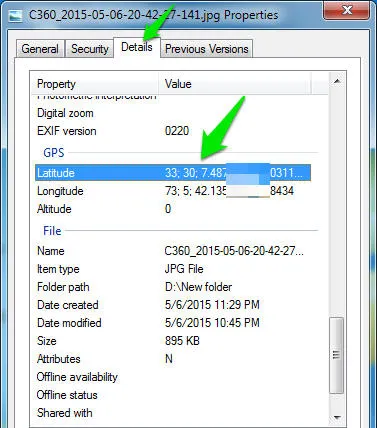Select the Digital zoom property

(x=65, y=113)
